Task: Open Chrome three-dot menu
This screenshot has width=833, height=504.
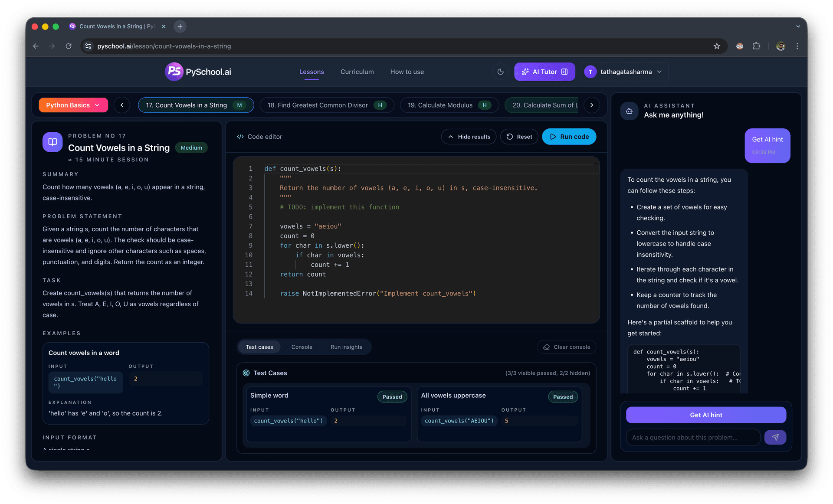Action: coord(797,46)
